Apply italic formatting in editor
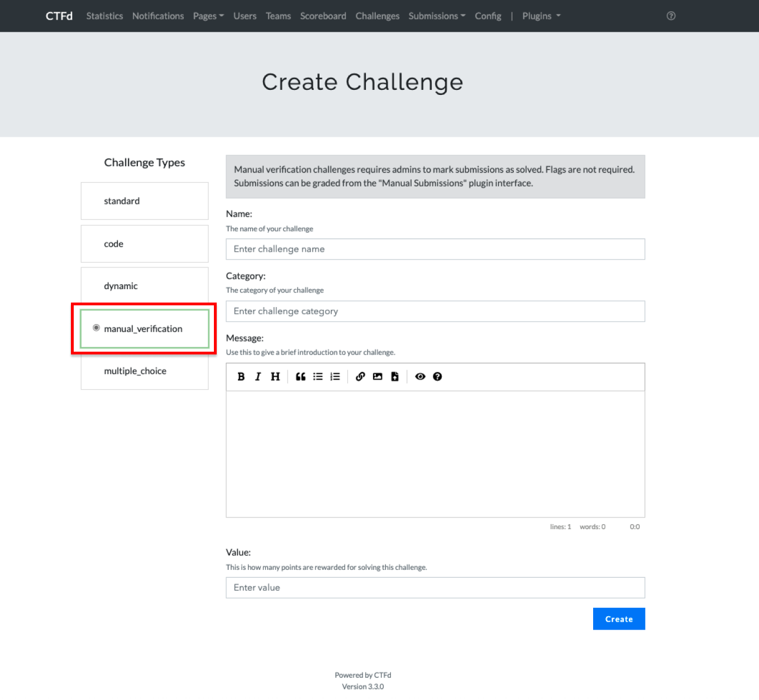The width and height of the screenshot is (759, 700). [258, 377]
